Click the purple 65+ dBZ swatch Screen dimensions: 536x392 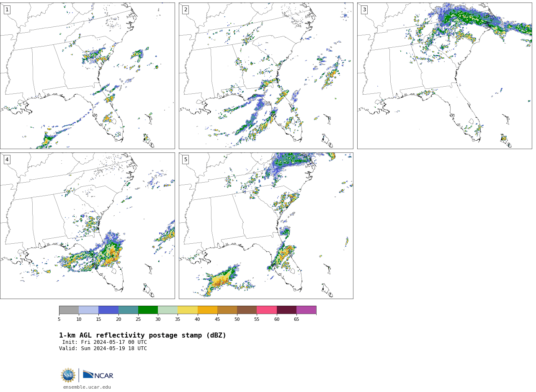pyautogui.click(x=306, y=310)
